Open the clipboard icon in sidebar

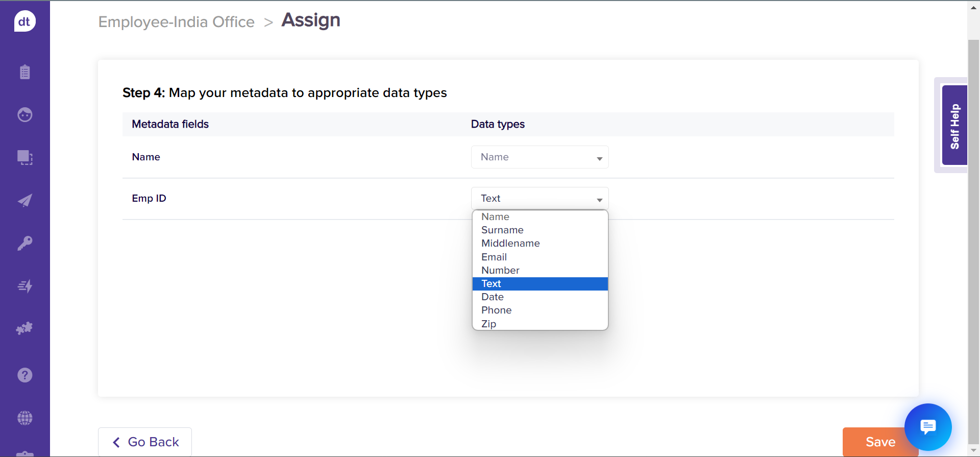(24, 72)
